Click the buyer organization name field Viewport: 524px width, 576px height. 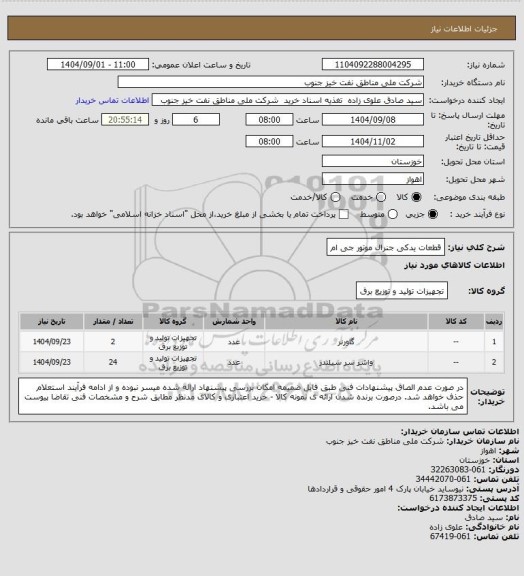pos(270,82)
